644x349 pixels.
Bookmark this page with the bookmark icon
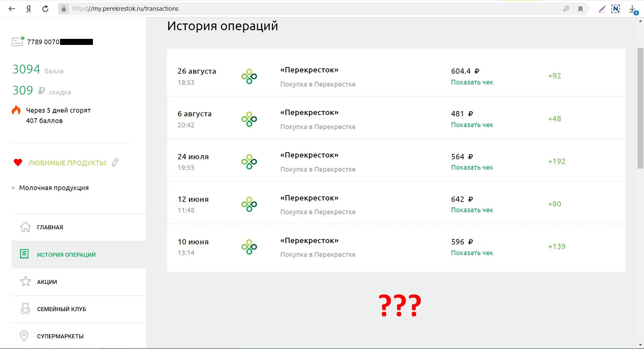tap(580, 9)
